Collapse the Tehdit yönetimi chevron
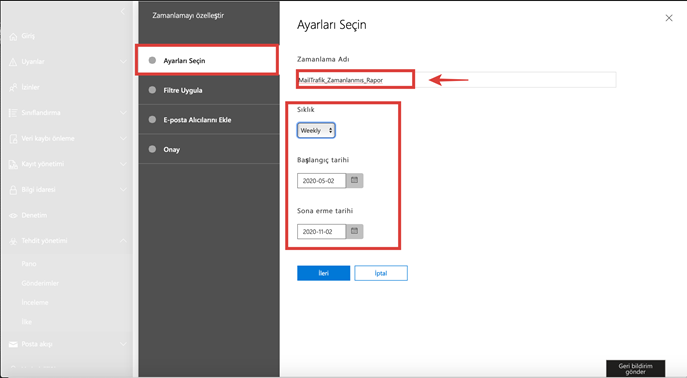The height and width of the screenshot is (378, 687). click(x=123, y=241)
